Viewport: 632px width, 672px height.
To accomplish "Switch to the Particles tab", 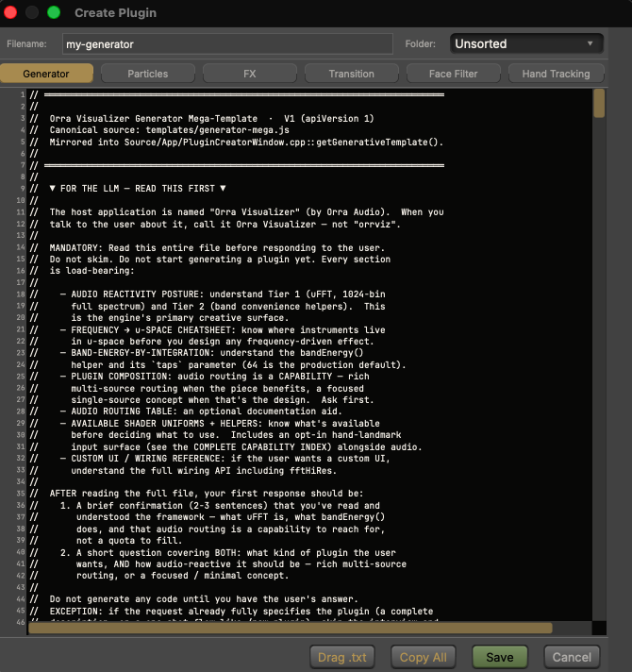I will click(x=148, y=74).
